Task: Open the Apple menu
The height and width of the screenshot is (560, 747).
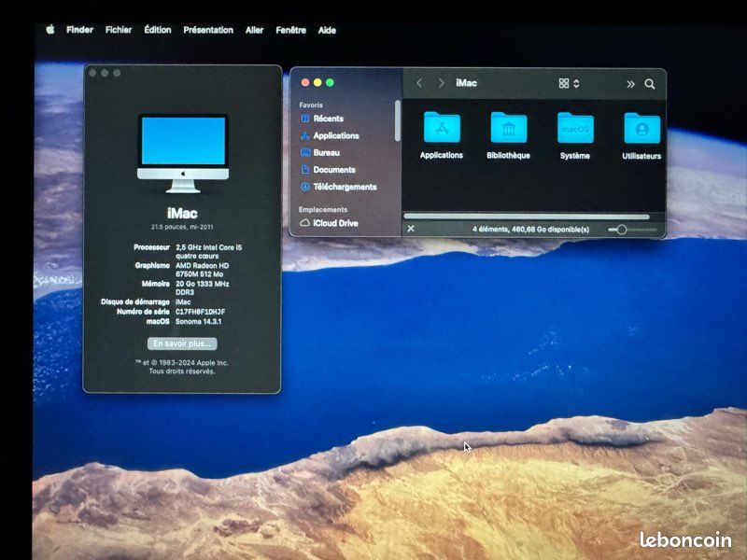Action: pyautogui.click(x=50, y=30)
